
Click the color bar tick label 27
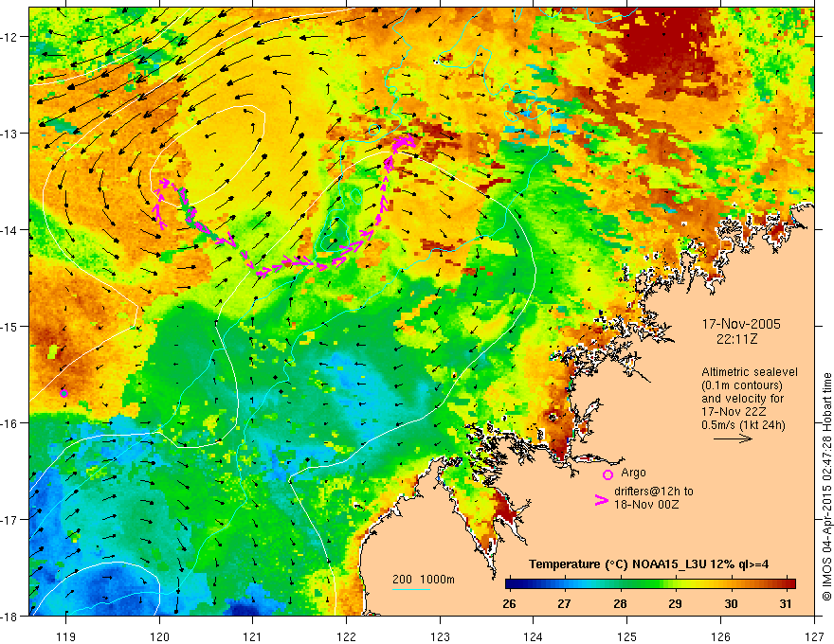click(x=564, y=603)
